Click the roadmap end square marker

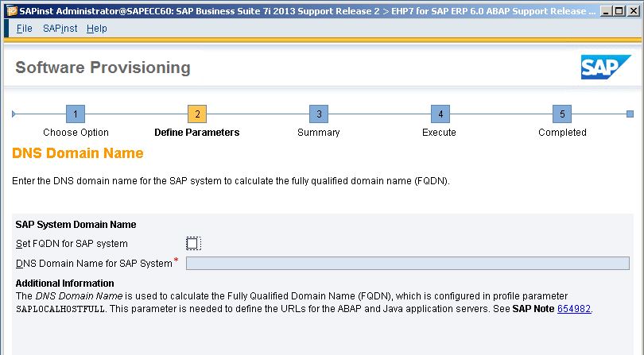point(630,114)
